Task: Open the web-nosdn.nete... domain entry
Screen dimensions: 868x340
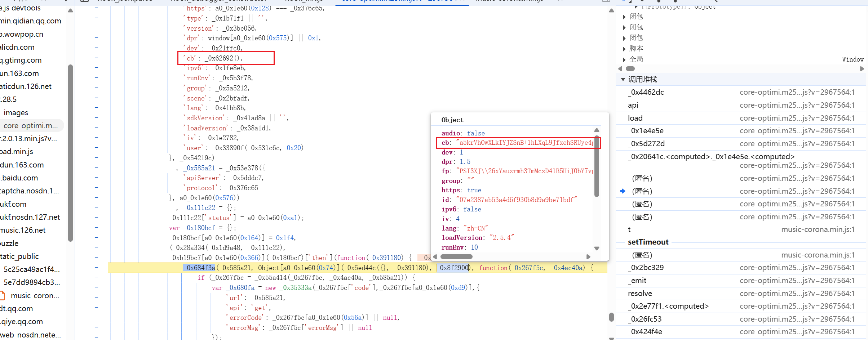Action: 30,335
